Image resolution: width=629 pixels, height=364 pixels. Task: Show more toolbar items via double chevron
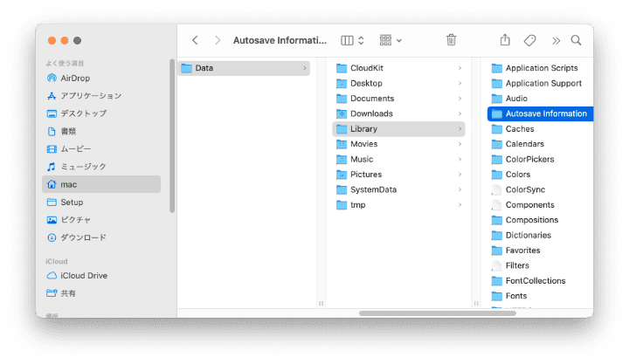(x=556, y=40)
